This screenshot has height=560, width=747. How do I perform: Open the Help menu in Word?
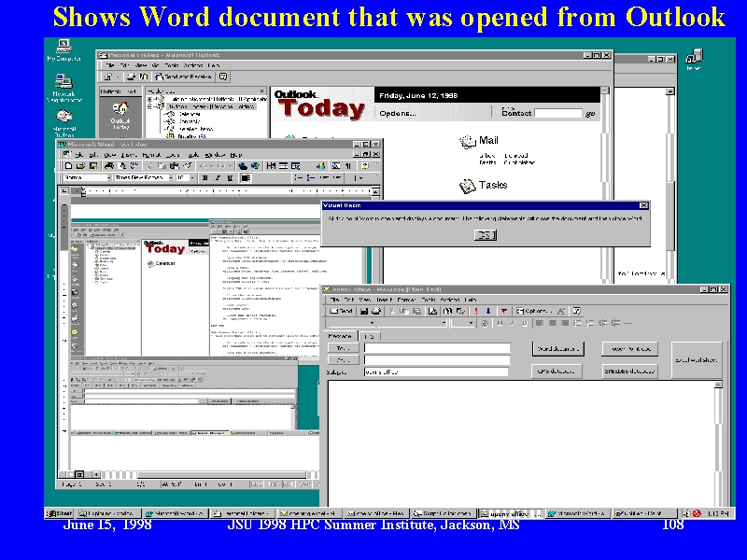click(236, 155)
